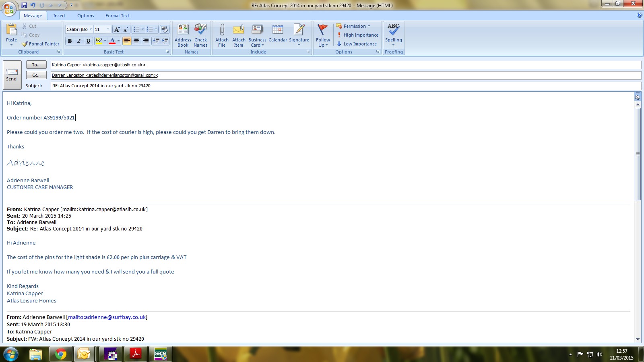Screen dimensions: 644x362
Task: Open the Permission dropdown
Action: pos(353,26)
